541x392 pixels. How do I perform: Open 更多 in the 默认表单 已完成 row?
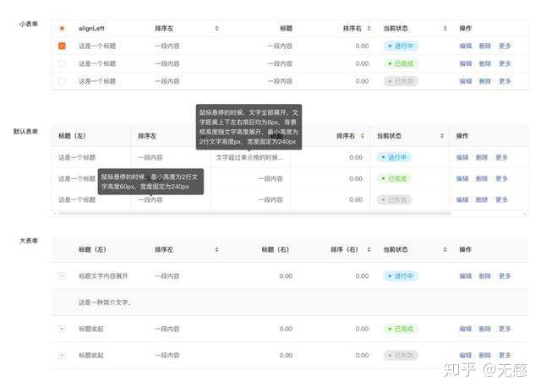[x=501, y=178]
